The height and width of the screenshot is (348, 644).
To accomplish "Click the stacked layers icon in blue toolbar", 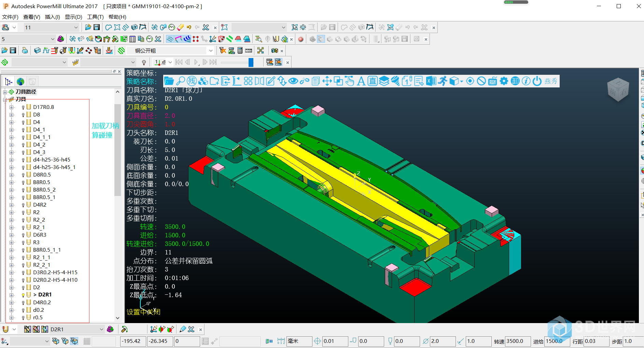I will [384, 81].
